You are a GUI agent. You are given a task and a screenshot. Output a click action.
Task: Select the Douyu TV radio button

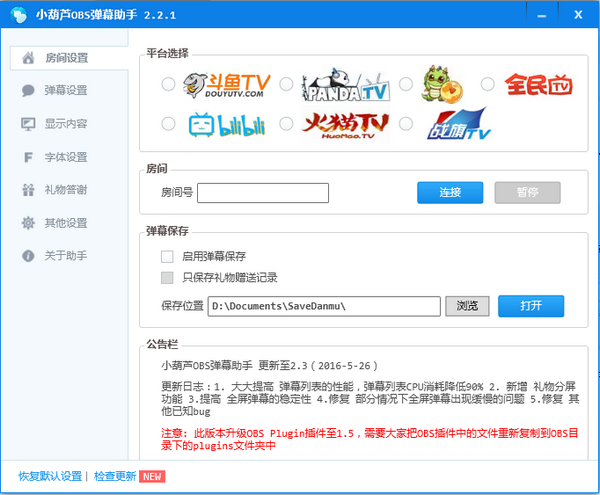[x=168, y=84]
